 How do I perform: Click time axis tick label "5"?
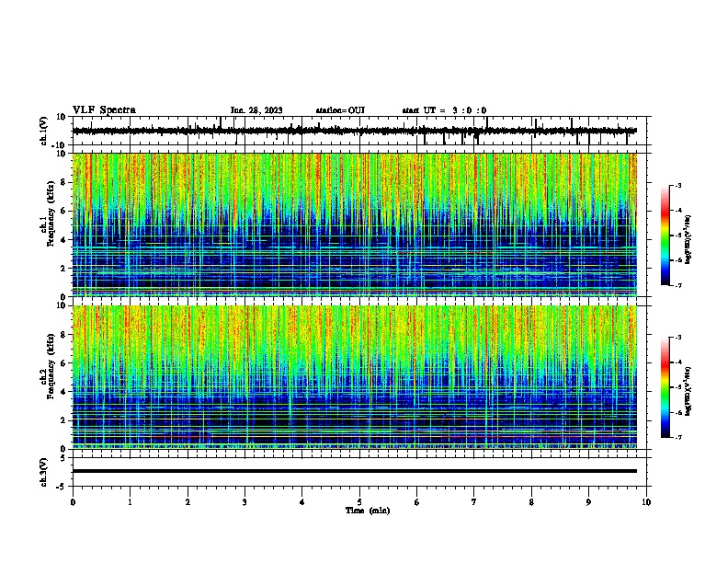pyautogui.click(x=359, y=502)
